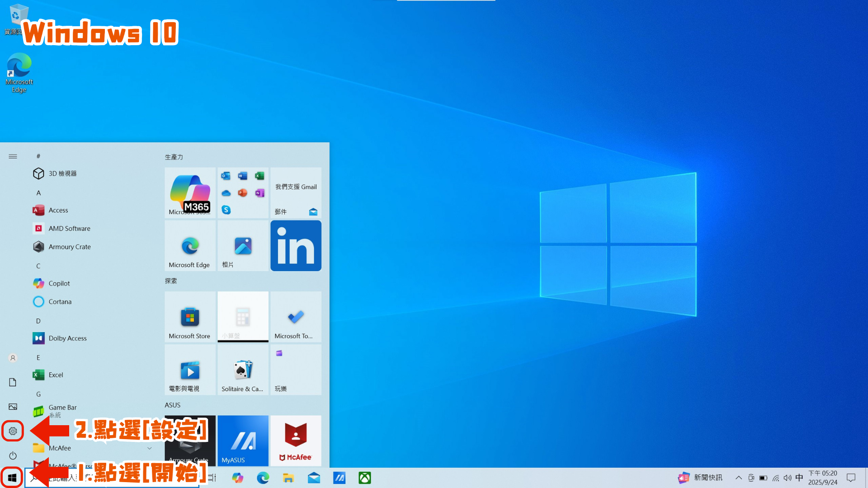The image size is (868, 488).
Task: Toggle Chinese input mode indicator
Action: (x=799, y=478)
